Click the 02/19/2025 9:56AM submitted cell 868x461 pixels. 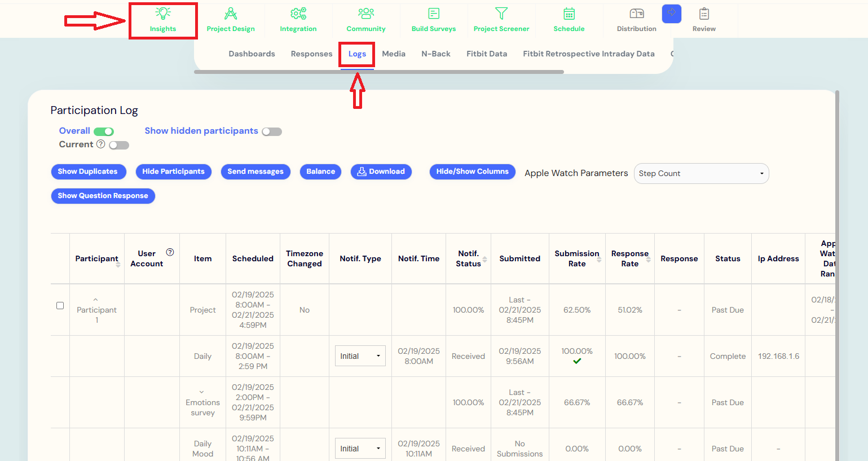[520, 356]
